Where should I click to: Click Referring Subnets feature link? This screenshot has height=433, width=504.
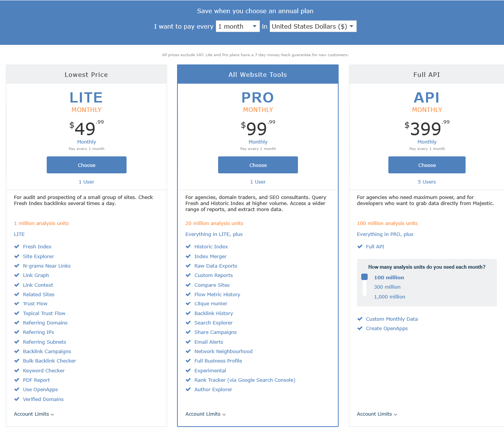tap(44, 342)
